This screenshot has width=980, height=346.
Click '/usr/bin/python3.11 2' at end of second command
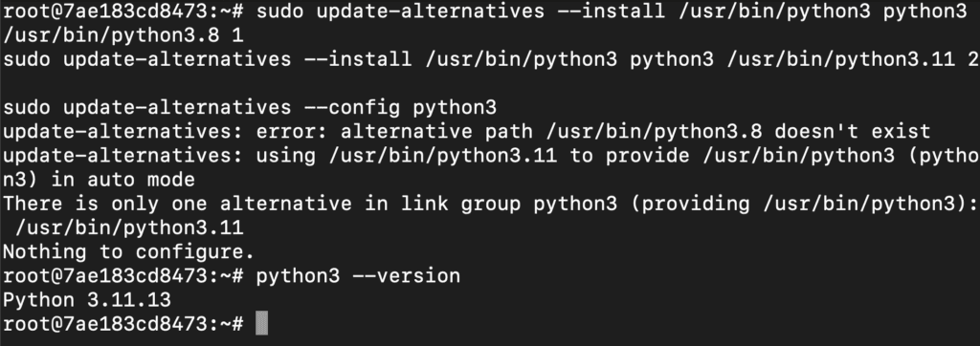[853, 60]
